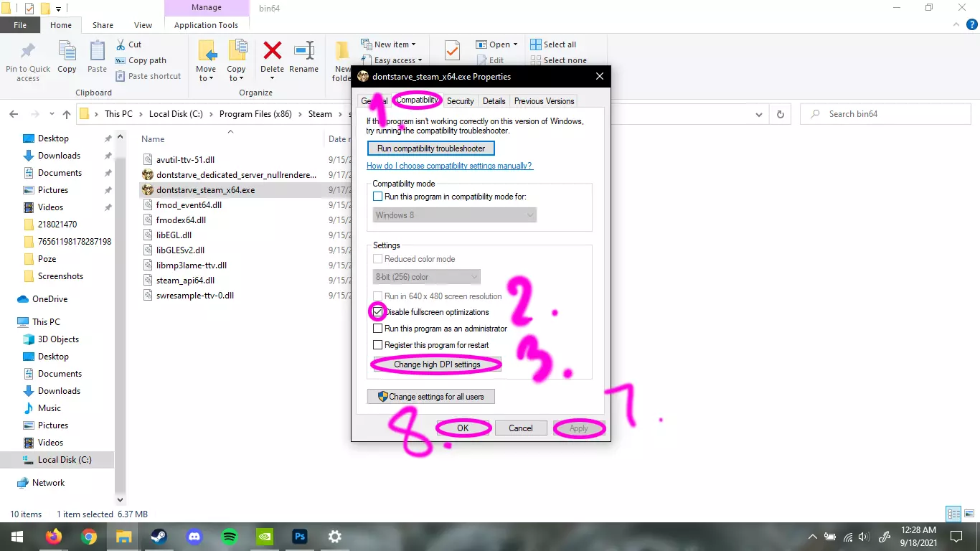The width and height of the screenshot is (980, 551).
Task: Select the file libEGL.dll
Action: pos(174,235)
